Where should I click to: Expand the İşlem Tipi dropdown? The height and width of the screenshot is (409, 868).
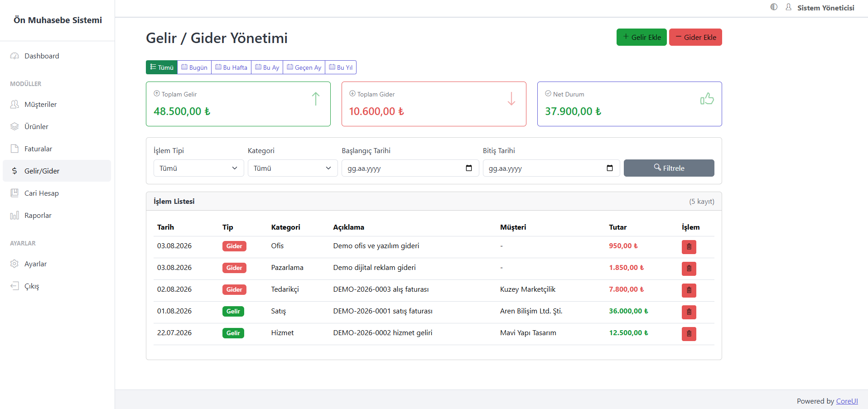point(198,168)
